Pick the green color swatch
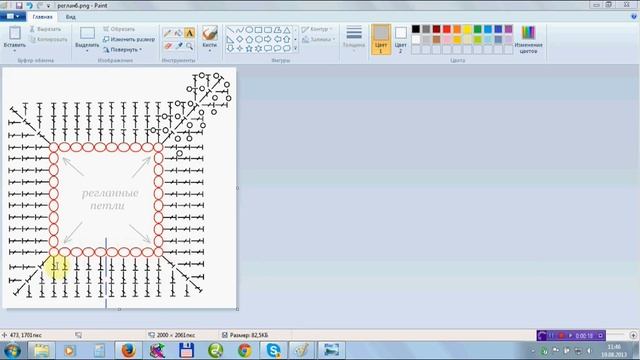 (x=478, y=29)
